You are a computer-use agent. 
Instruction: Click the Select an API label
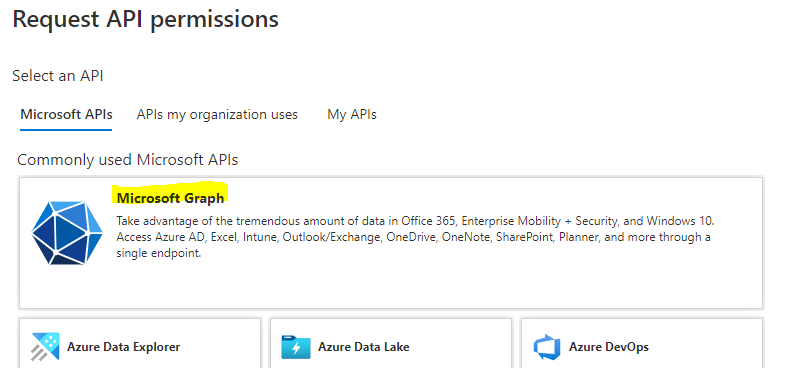(x=57, y=76)
